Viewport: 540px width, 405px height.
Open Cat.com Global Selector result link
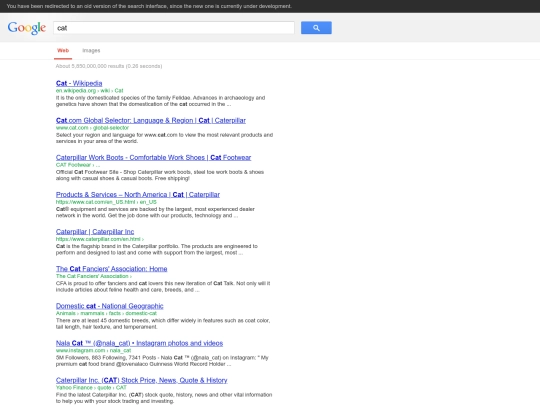151,121
